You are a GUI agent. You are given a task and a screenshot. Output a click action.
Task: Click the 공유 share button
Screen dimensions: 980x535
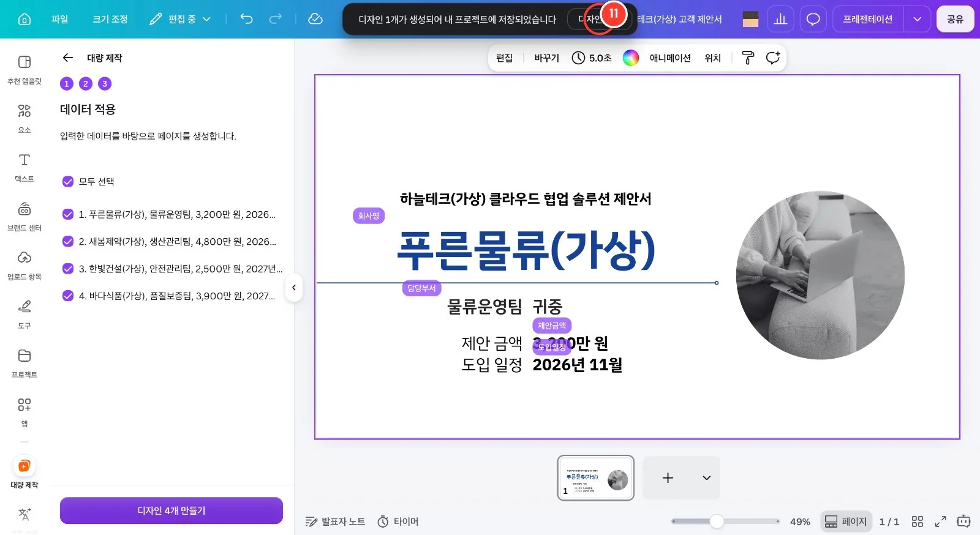point(955,19)
